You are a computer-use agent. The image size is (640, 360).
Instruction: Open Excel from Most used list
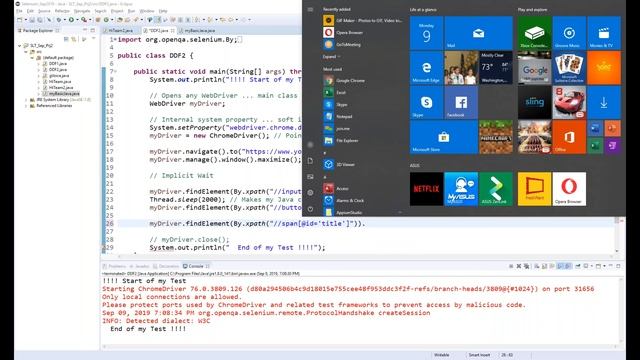[362, 93]
